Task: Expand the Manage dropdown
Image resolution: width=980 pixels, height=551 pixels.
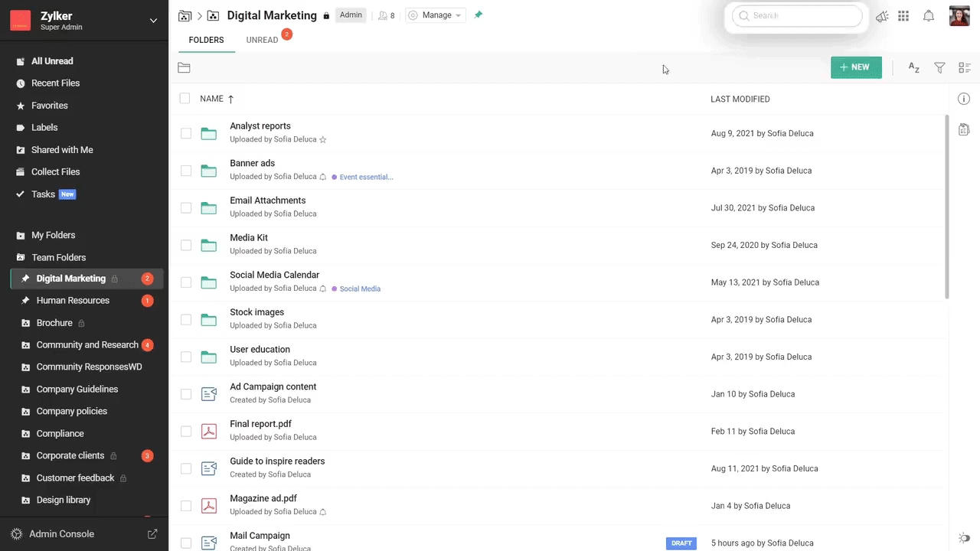Action: [x=436, y=15]
